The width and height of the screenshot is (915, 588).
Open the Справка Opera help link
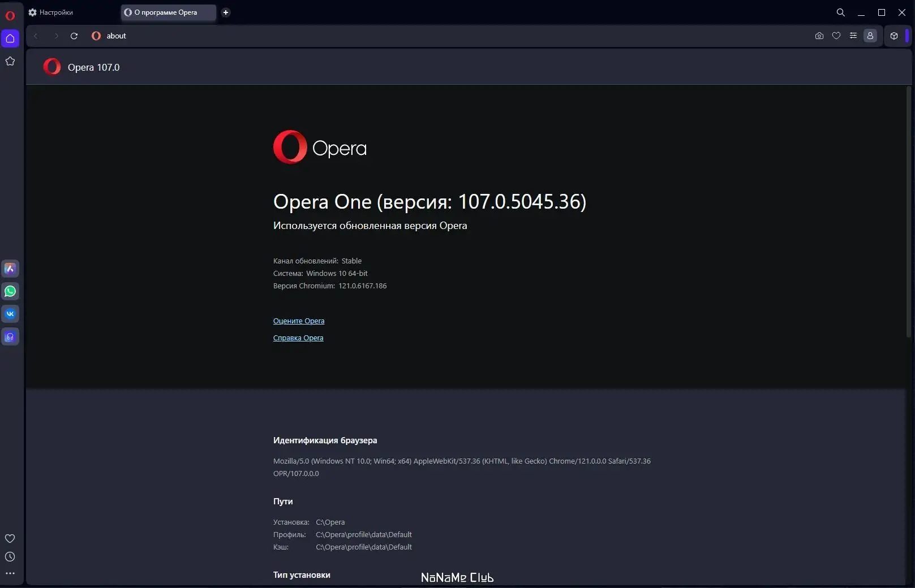point(298,338)
